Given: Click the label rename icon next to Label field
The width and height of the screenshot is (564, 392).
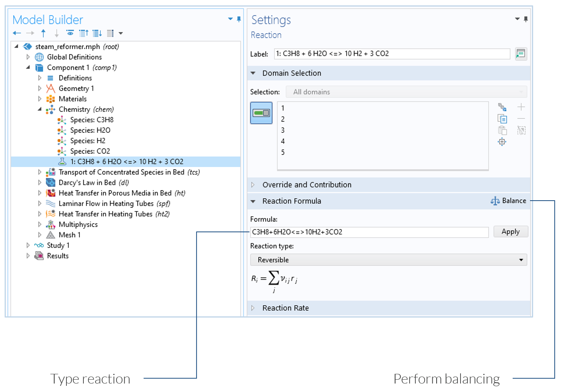Looking at the screenshot, I should [521, 54].
